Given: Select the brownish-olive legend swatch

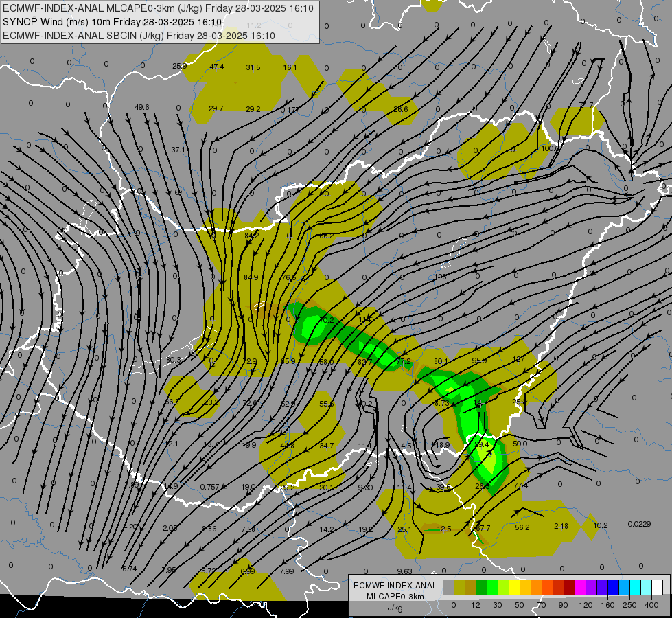Looking at the screenshot, I should tap(471, 587).
